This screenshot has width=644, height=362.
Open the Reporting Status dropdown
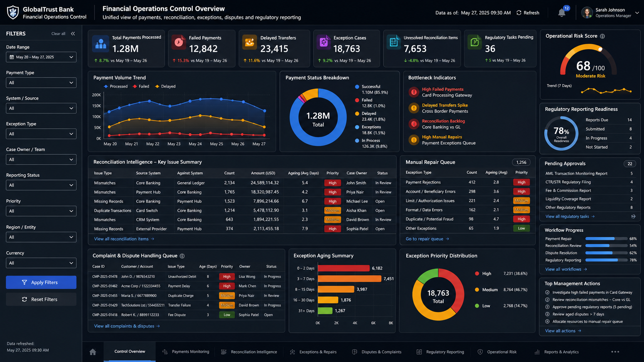coord(41,185)
